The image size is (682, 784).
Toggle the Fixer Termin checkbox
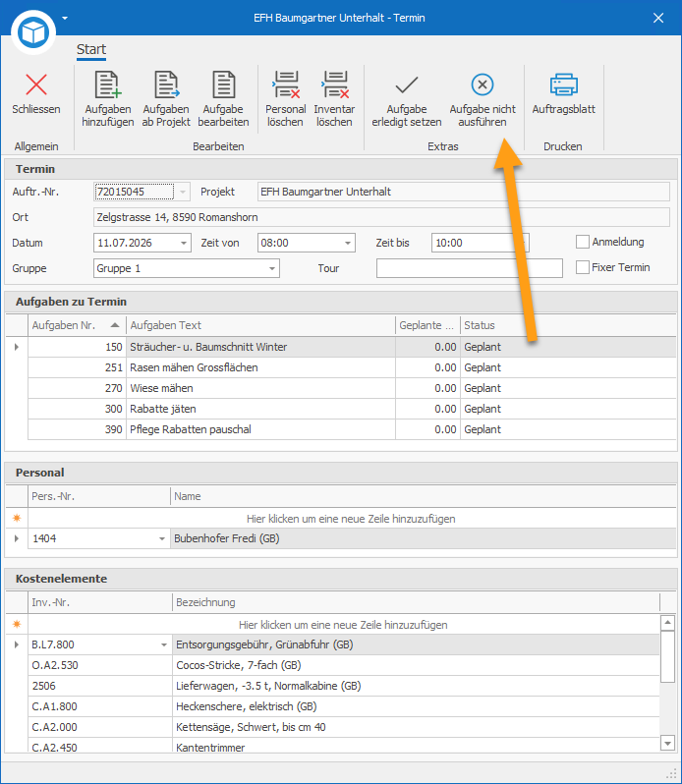[x=583, y=267]
